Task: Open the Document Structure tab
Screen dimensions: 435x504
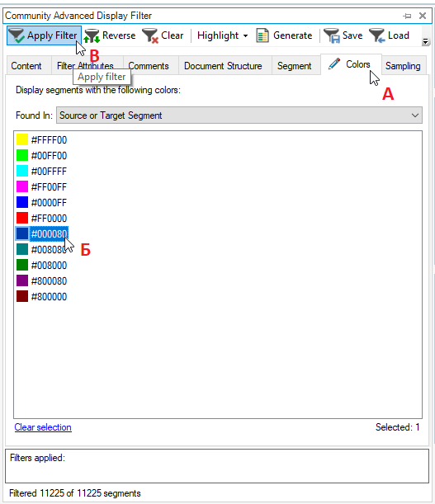Action: (223, 66)
